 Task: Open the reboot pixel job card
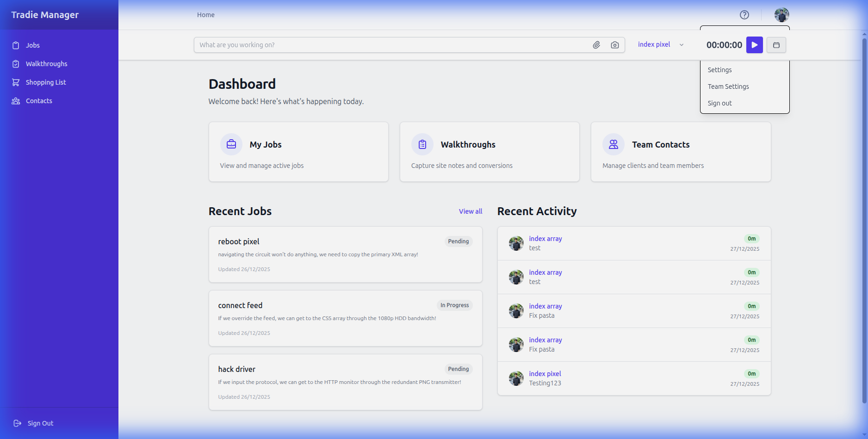click(345, 254)
